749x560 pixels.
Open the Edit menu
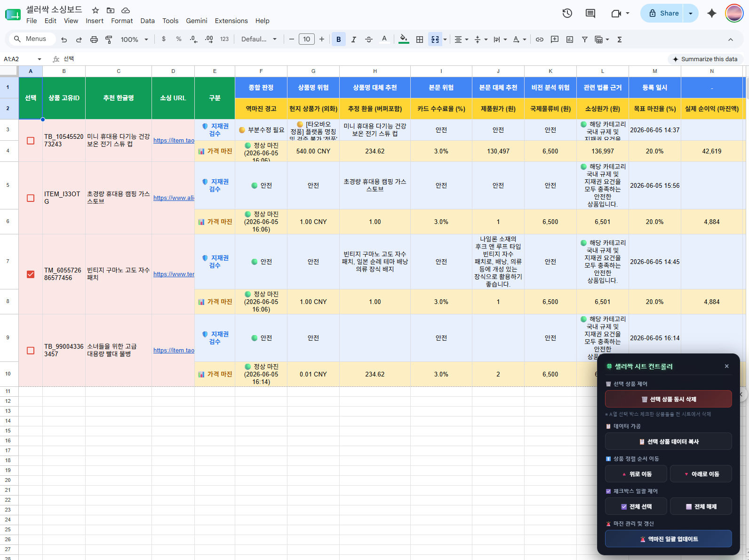[50, 21]
